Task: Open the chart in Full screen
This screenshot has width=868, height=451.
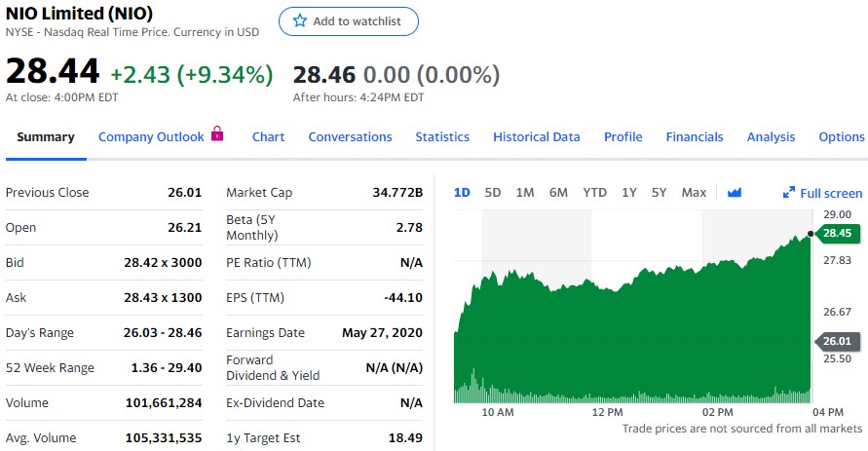Action: (x=823, y=193)
